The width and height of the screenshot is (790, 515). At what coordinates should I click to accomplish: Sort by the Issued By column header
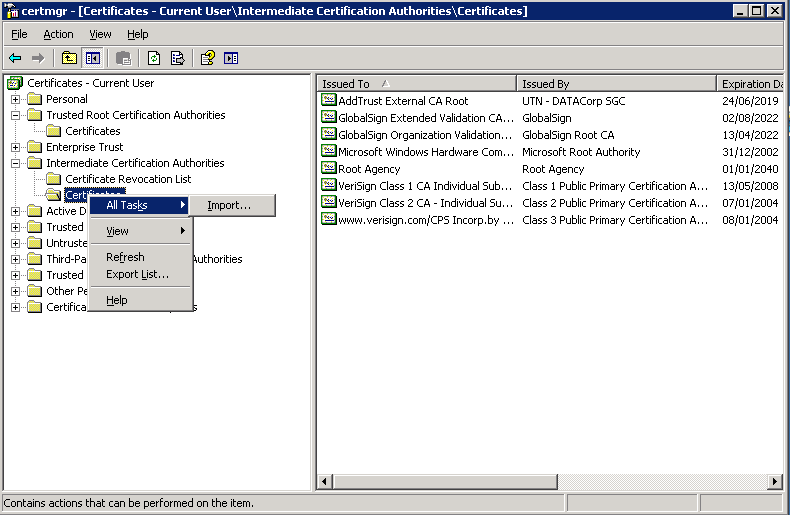coord(617,84)
